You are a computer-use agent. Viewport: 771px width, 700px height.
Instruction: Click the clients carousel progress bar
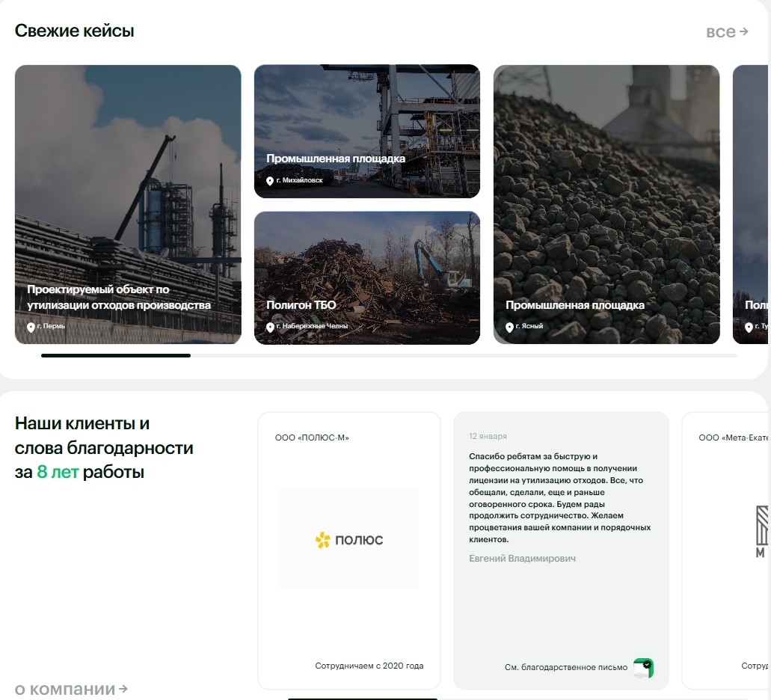(x=363, y=699)
